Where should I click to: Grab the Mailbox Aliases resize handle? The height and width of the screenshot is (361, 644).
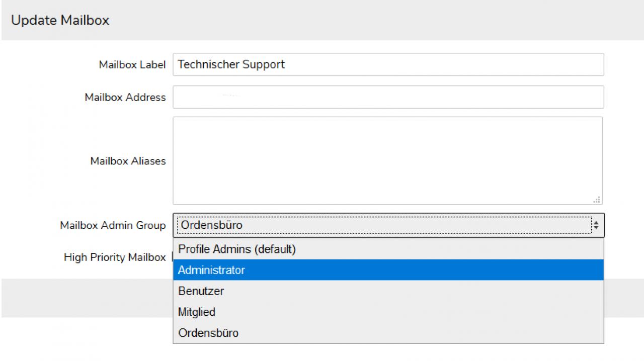(x=597, y=200)
